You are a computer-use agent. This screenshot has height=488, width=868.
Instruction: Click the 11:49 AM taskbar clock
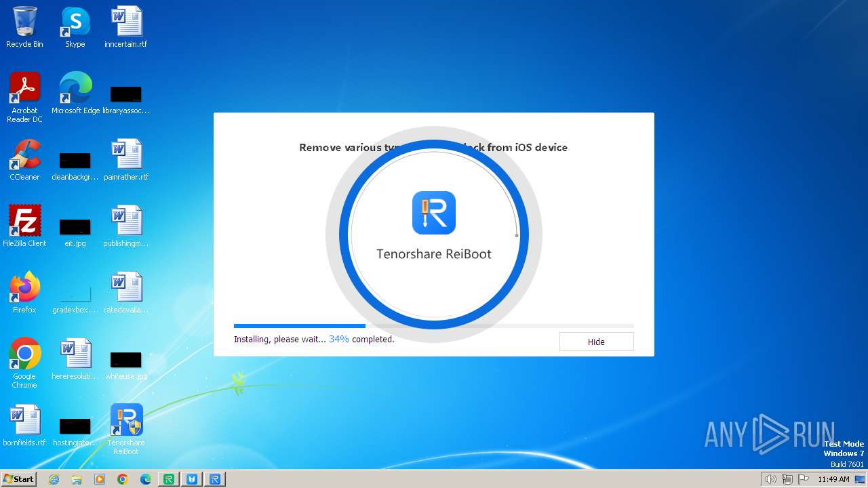[833, 479]
